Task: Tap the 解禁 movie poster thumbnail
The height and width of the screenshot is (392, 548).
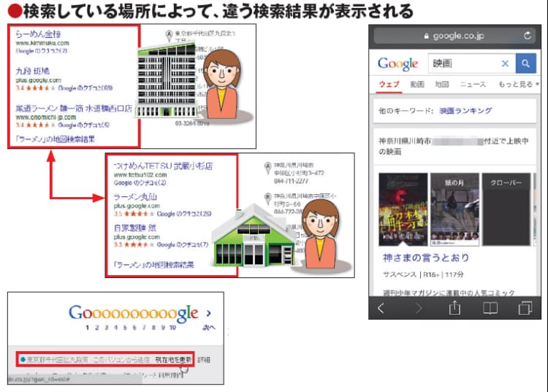Action: [403, 209]
